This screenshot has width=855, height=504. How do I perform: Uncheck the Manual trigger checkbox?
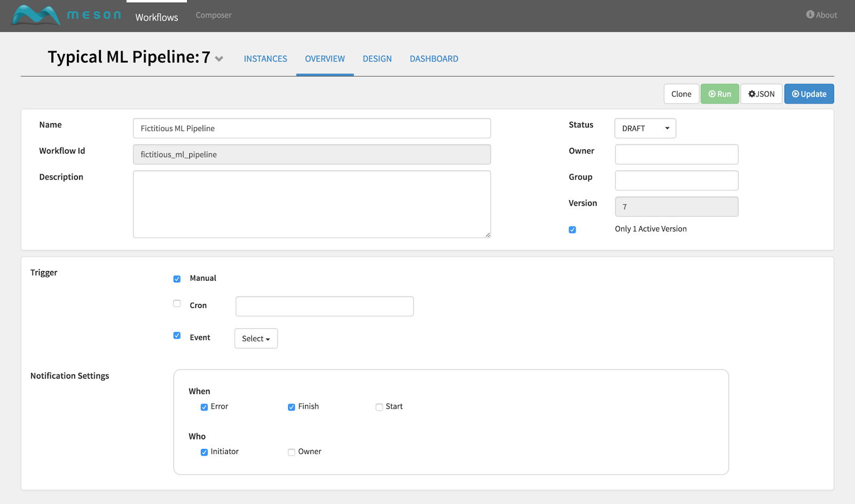point(177,279)
